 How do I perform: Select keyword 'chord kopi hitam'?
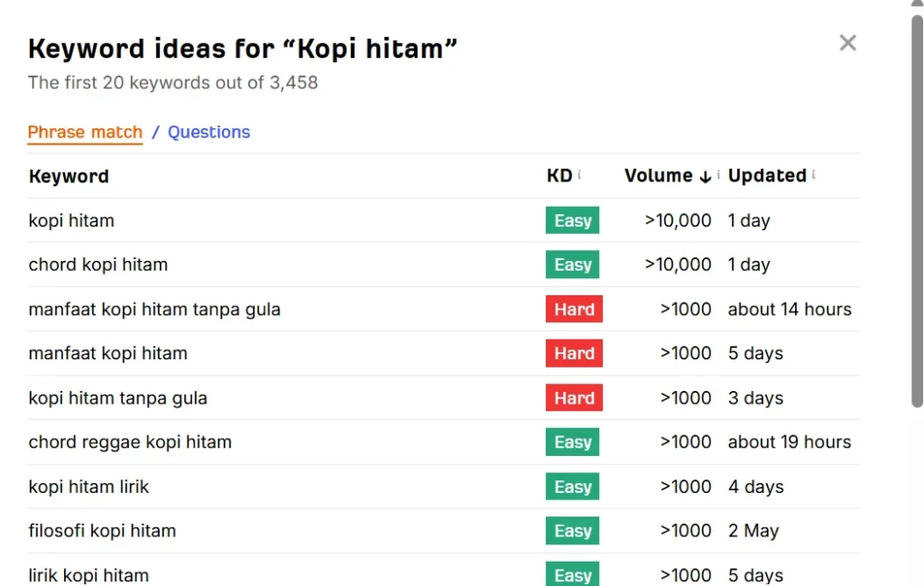pyautogui.click(x=97, y=265)
